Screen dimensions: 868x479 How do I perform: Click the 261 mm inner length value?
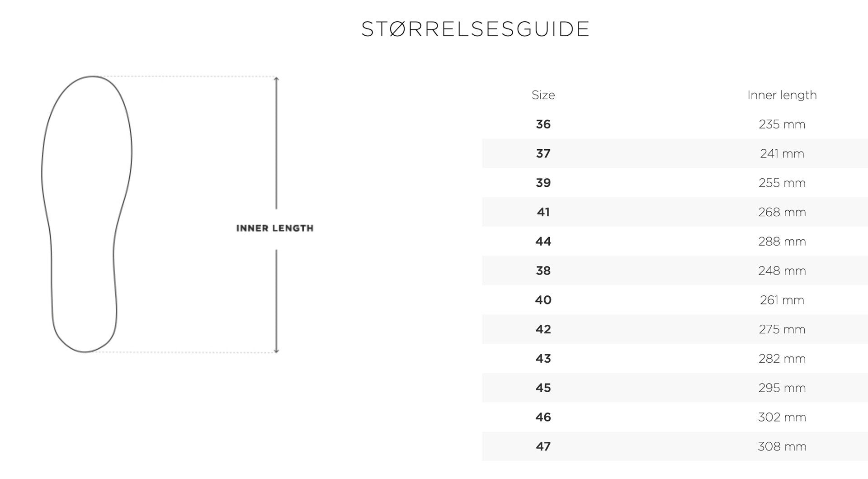782,300
